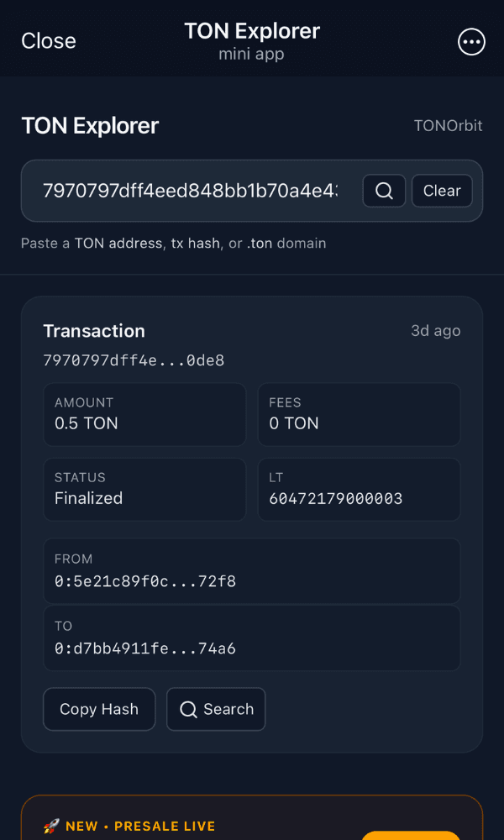The height and width of the screenshot is (840, 504).
Task: Tap the FEES 0 TON card
Action: (x=359, y=414)
